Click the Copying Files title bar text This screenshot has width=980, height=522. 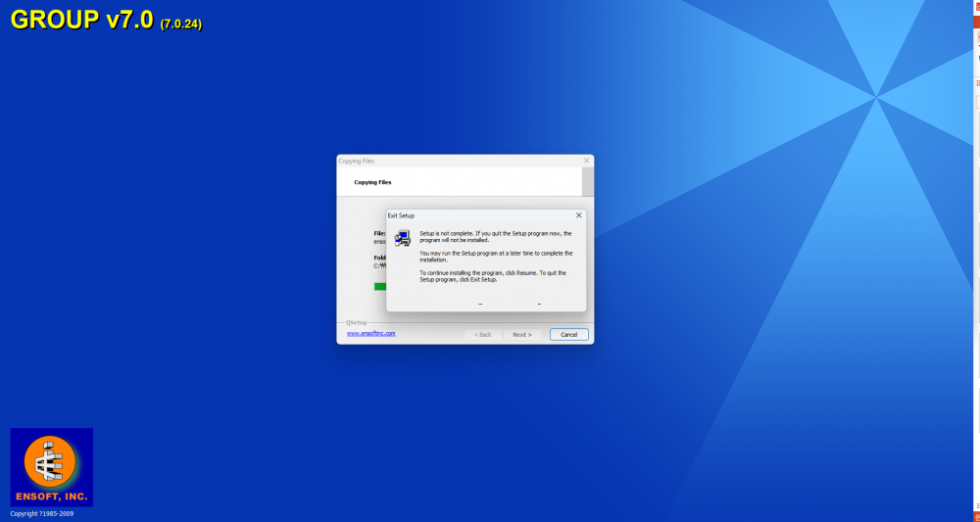(x=357, y=161)
